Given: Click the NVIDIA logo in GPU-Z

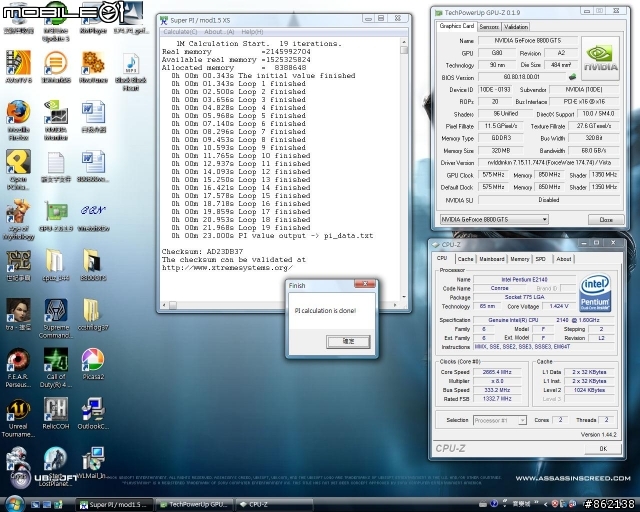Looking at the screenshot, I should (x=600, y=58).
